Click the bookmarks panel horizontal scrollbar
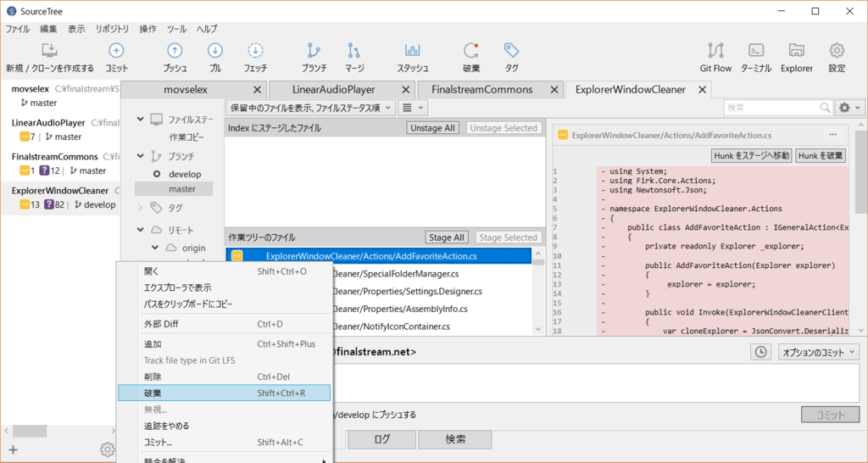 coord(30,430)
